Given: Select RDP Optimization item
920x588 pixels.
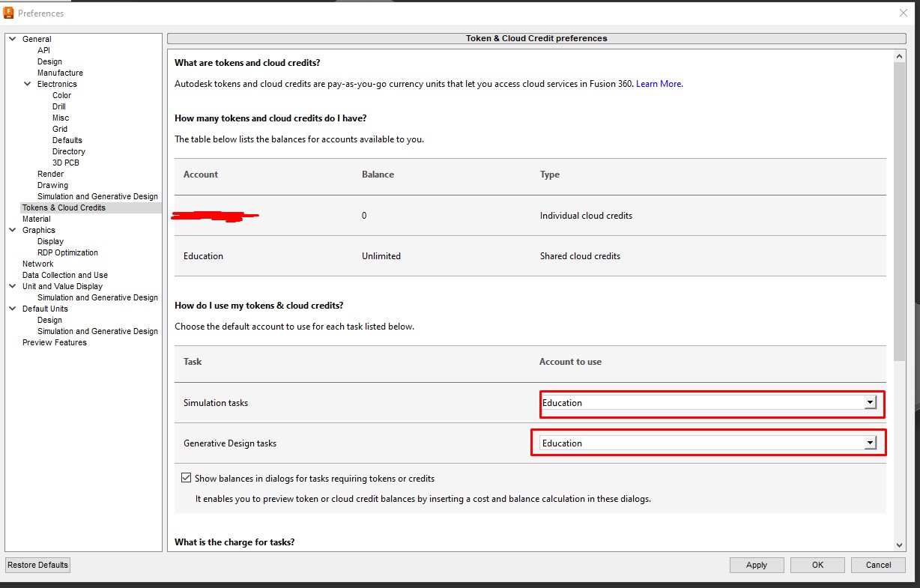Looking at the screenshot, I should coord(67,252).
